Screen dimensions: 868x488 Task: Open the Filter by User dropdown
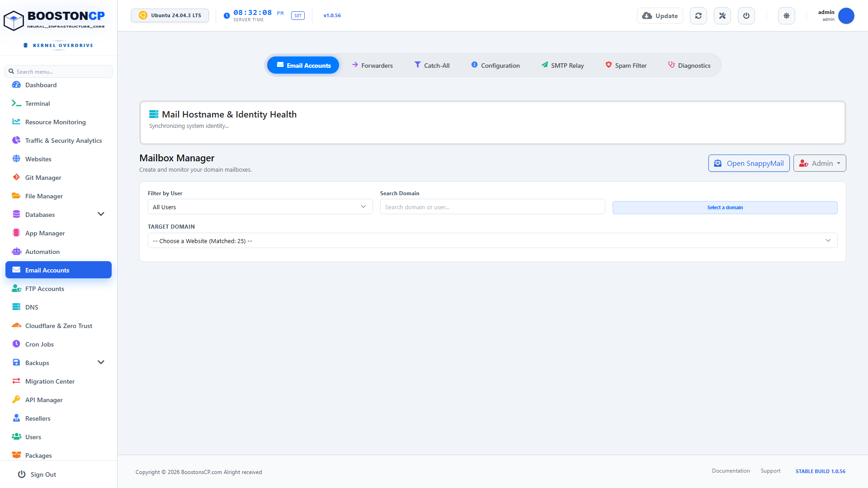[260, 207]
